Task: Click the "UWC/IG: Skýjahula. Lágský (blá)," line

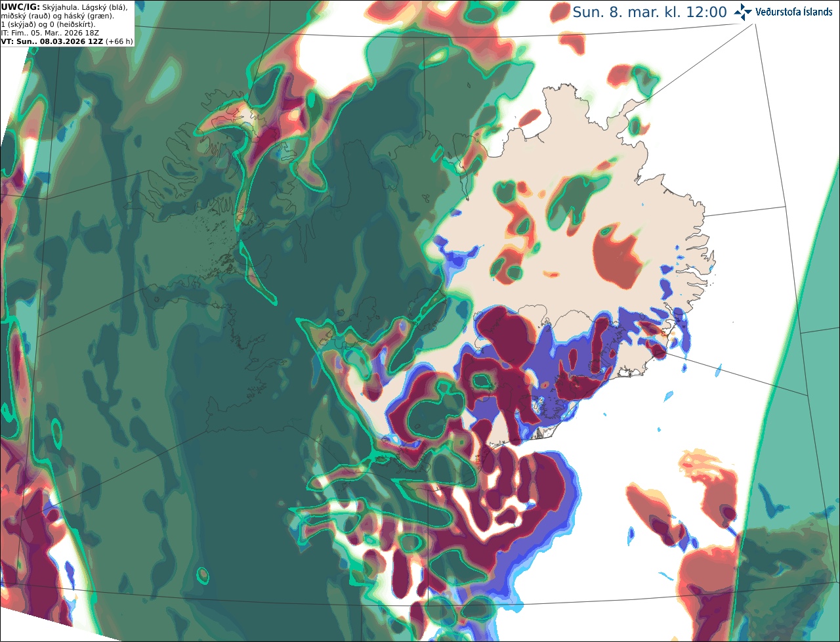Action: point(64,7)
